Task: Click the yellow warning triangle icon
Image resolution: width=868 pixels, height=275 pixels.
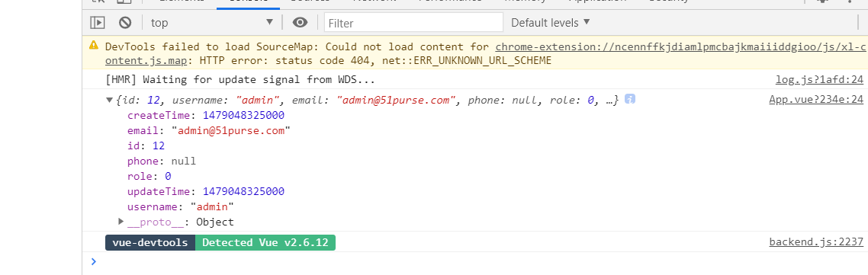Action: (x=94, y=46)
